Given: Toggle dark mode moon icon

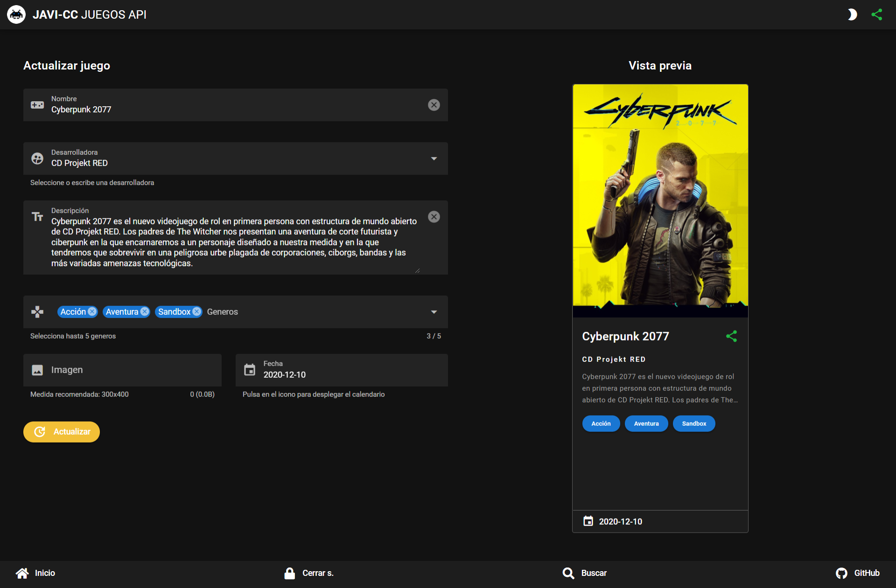Looking at the screenshot, I should click(852, 14).
